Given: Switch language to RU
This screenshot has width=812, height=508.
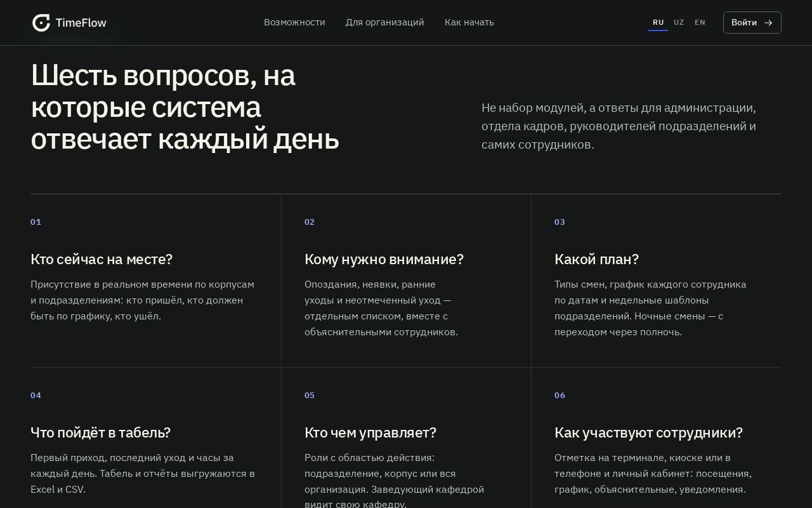Looking at the screenshot, I should [658, 22].
